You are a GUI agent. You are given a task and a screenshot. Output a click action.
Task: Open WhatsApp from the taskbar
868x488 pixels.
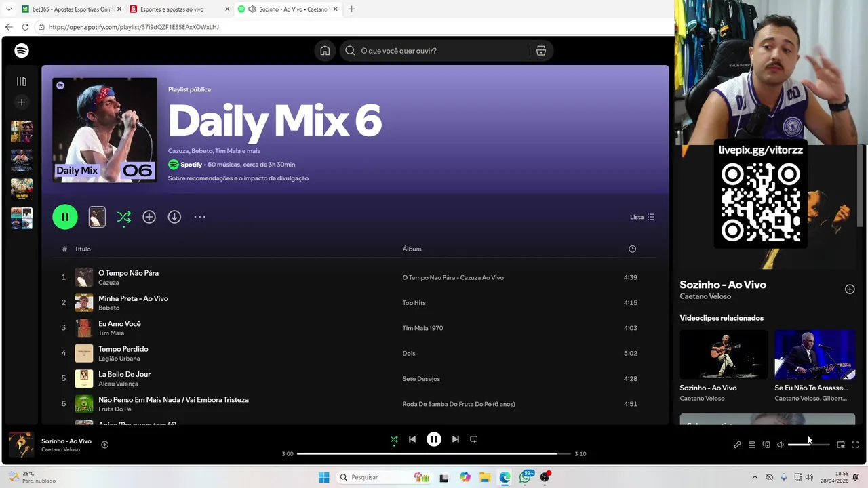(x=525, y=477)
